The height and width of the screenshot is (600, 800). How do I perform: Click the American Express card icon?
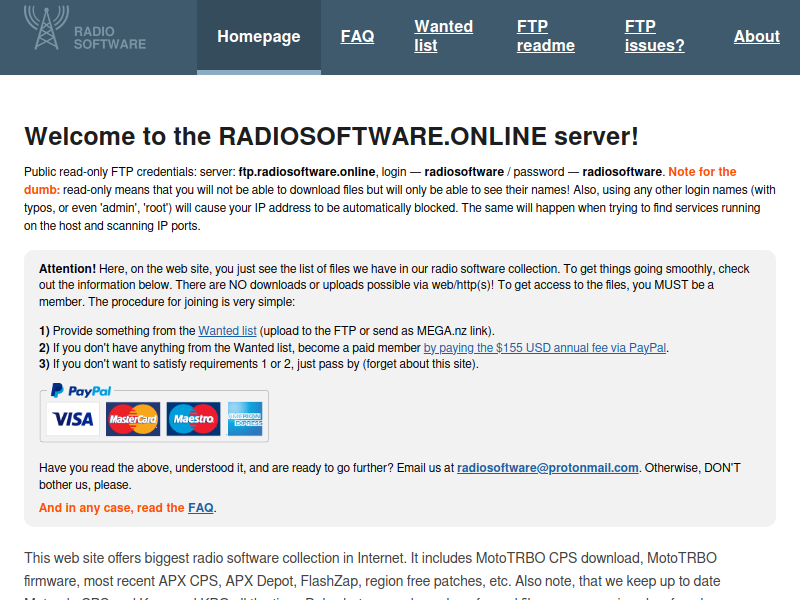245,419
